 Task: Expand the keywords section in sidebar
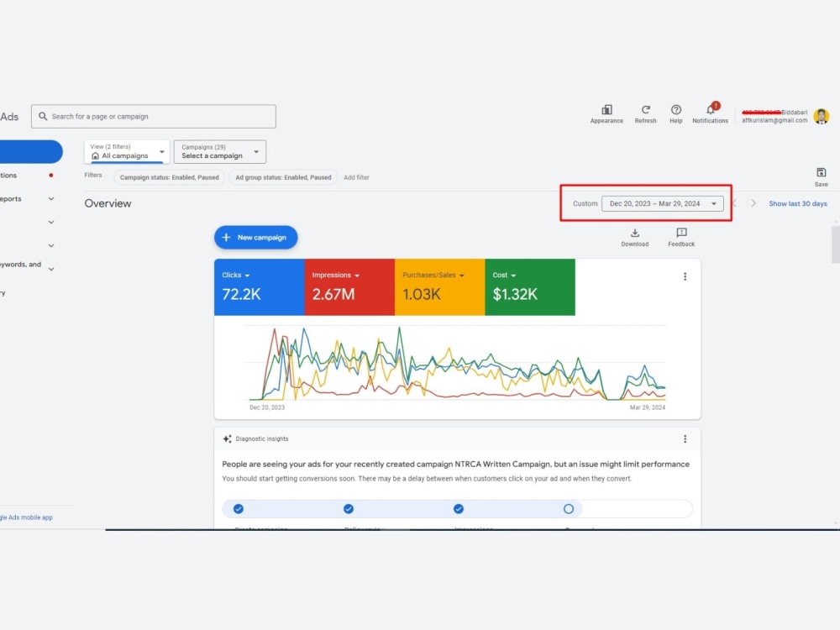click(51, 269)
